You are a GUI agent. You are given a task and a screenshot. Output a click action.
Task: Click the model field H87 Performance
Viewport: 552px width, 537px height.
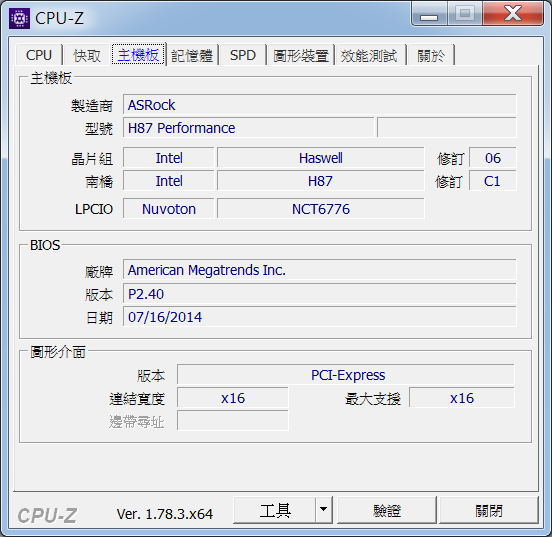coord(249,127)
